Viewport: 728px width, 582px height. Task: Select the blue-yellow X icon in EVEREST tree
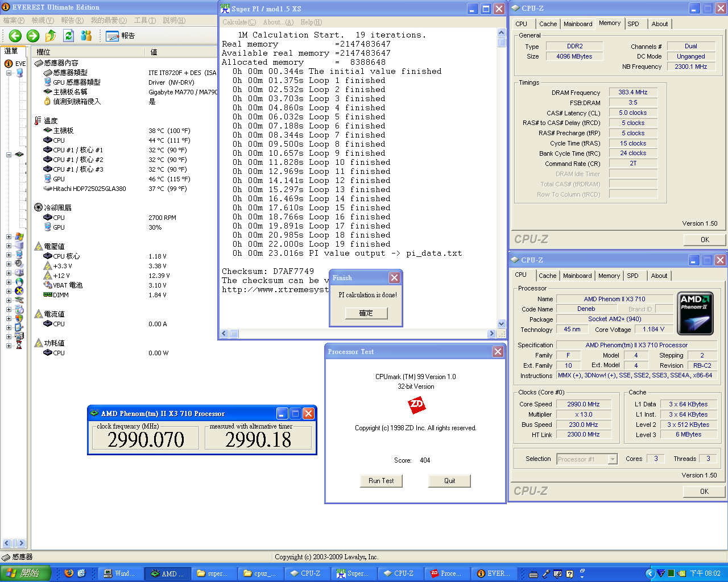point(19,291)
